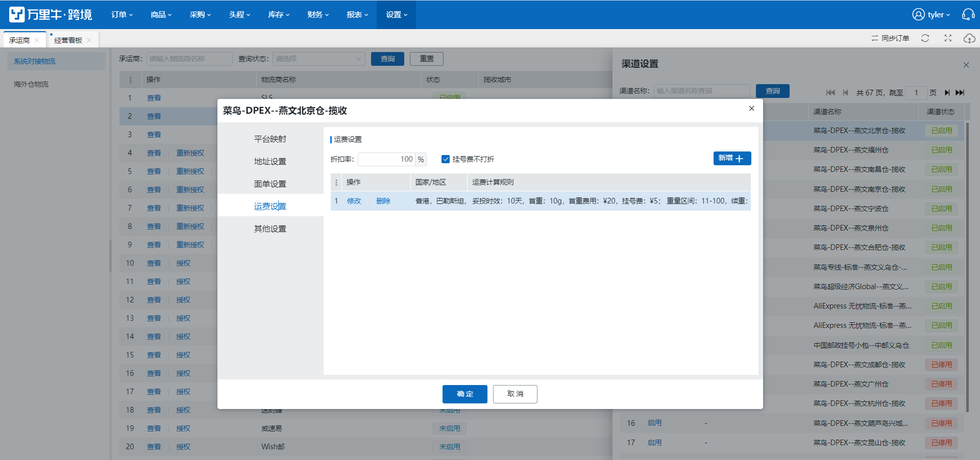Click 已停用 status of 菜鸟-DPEX--燕文广州仓

[x=942, y=384]
